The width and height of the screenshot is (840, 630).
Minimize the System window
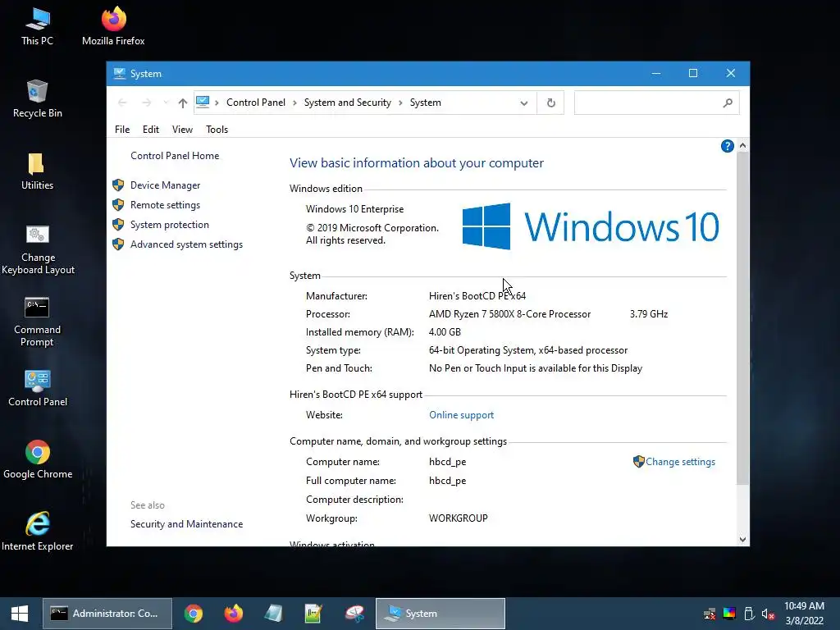tap(655, 73)
